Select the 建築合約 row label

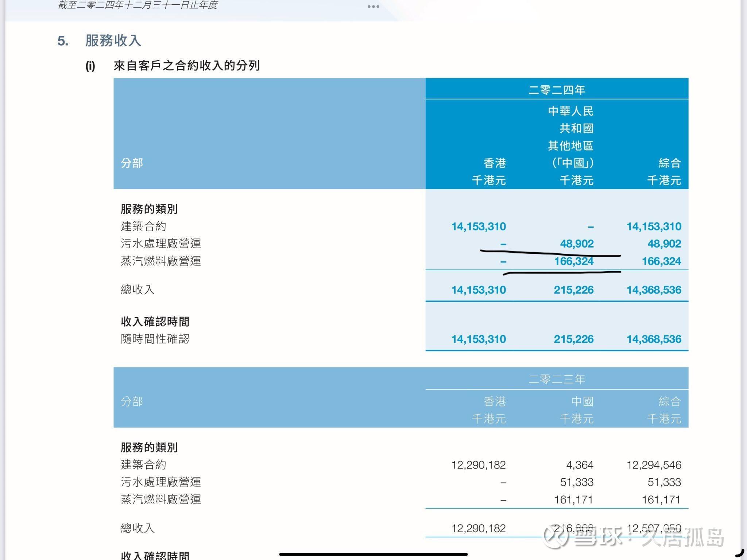[144, 226]
